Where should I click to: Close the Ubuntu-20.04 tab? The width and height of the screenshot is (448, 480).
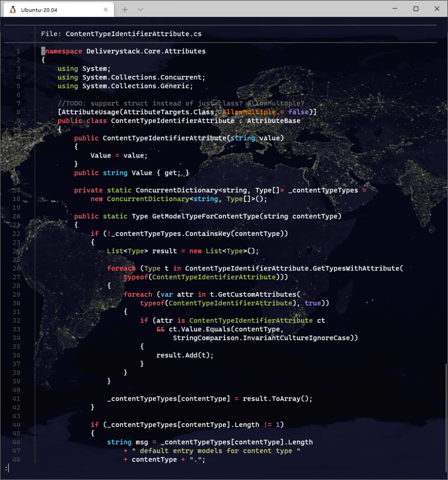pos(106,9)
